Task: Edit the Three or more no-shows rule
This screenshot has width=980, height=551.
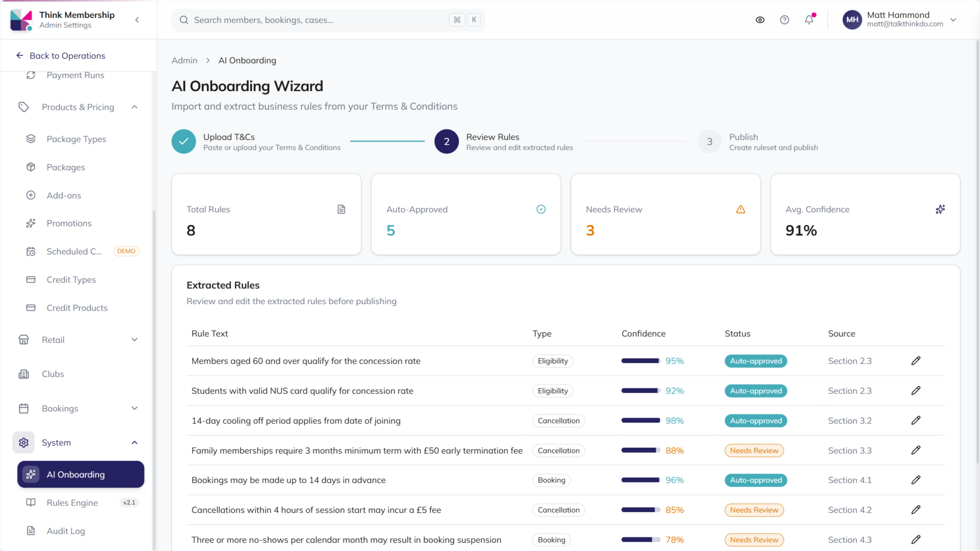Action: 916,540
